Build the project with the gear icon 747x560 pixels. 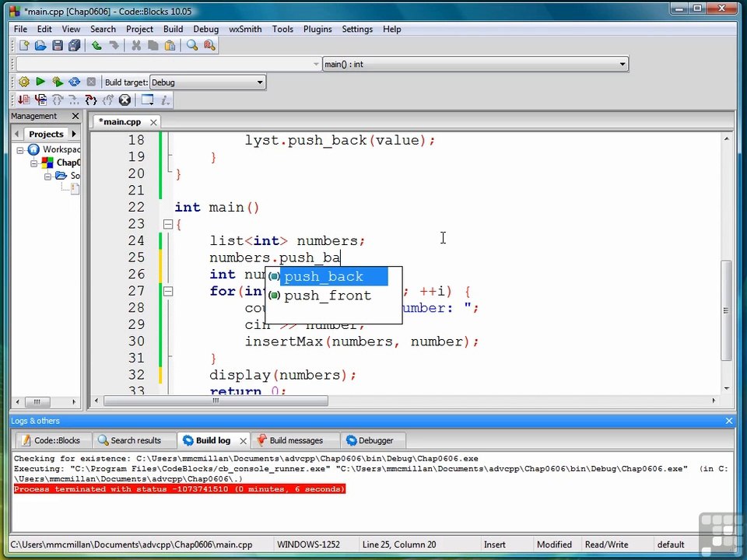click(x=24, y=82)
